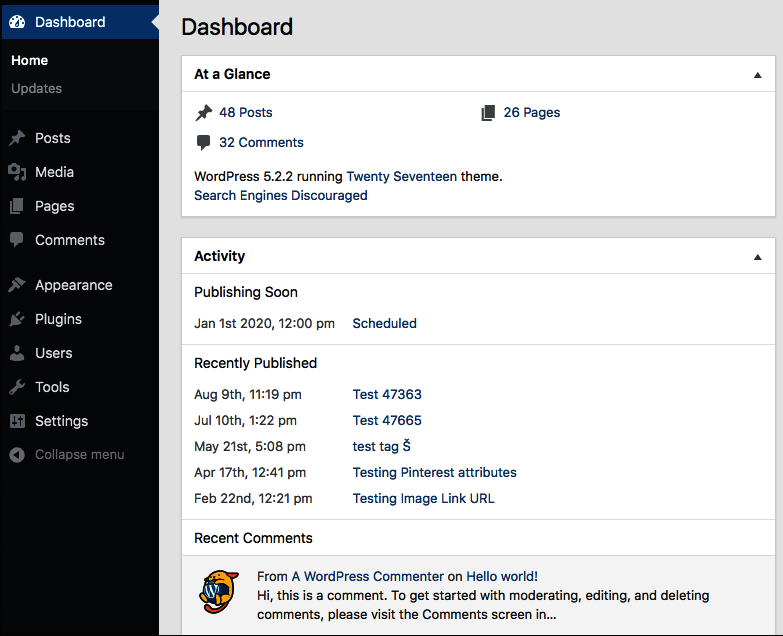Viewport: 783px width, 636px height.
Task: Click the Media icon in sidebar
Action: click(x=17, y=172)
